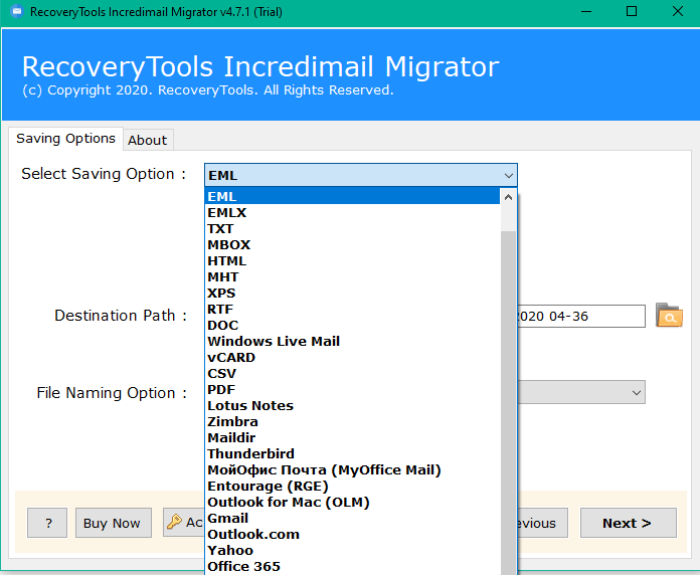Click the folder browse icon for destination path
This screenshot has height=575, width=700.
pos(669,315)
